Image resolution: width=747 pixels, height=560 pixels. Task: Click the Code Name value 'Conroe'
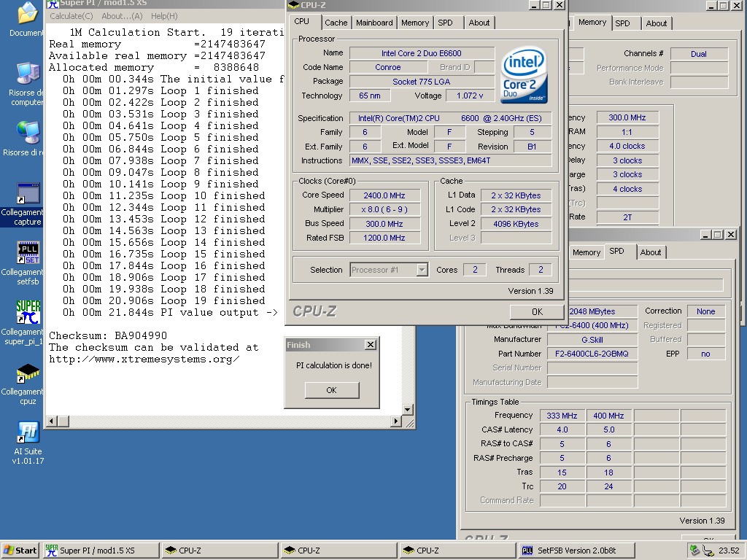pyautogui.click(x=388, y=67)
